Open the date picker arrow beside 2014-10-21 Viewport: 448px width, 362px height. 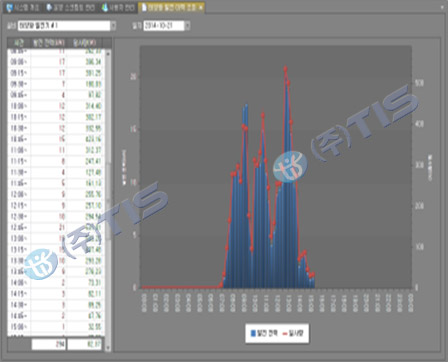(x=188, y=26)
